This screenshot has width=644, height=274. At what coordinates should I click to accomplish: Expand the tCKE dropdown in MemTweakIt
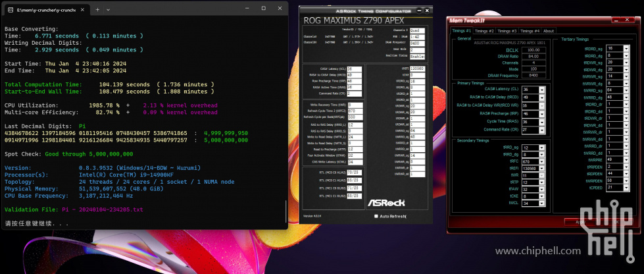[542, 196]
